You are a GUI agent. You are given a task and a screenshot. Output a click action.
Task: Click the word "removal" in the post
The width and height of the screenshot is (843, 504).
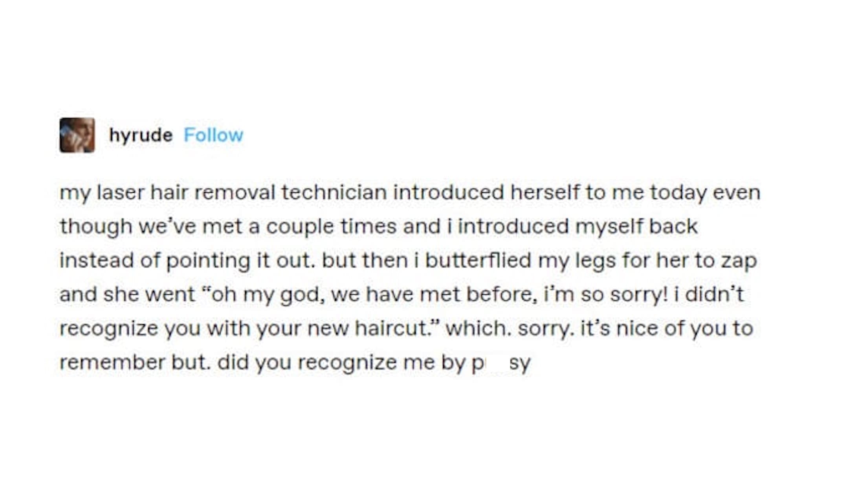point(235,193)
